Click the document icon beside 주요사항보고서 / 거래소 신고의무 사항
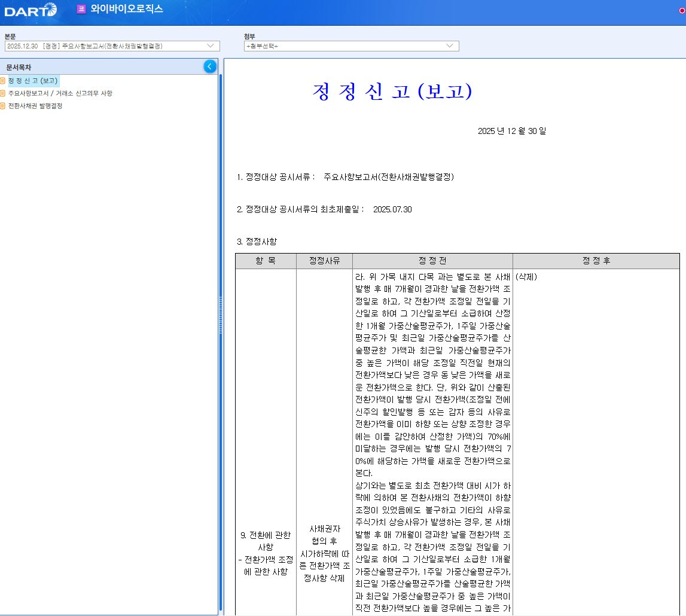Image resolution: width=686 pixels, height=616 pixels. [2, 93]
